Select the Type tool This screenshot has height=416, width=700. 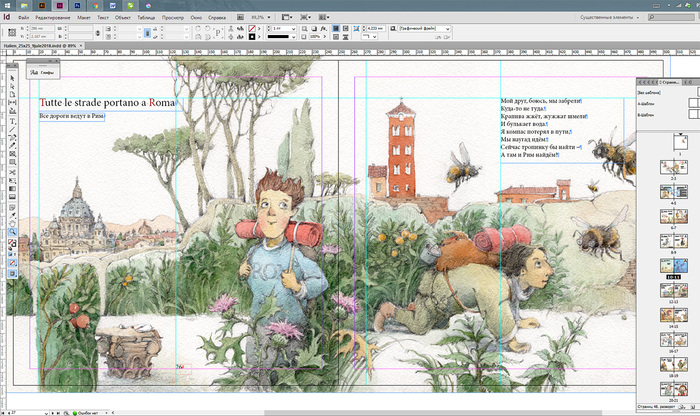(x=12, y=121)
